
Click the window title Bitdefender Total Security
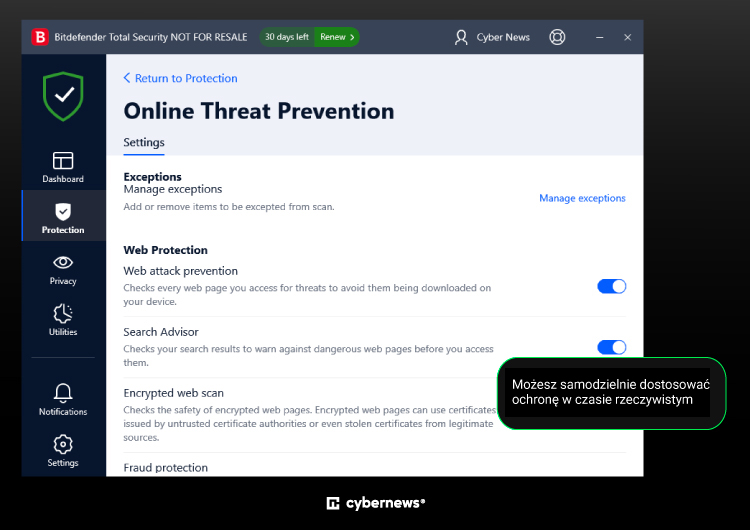click(151, 37)
